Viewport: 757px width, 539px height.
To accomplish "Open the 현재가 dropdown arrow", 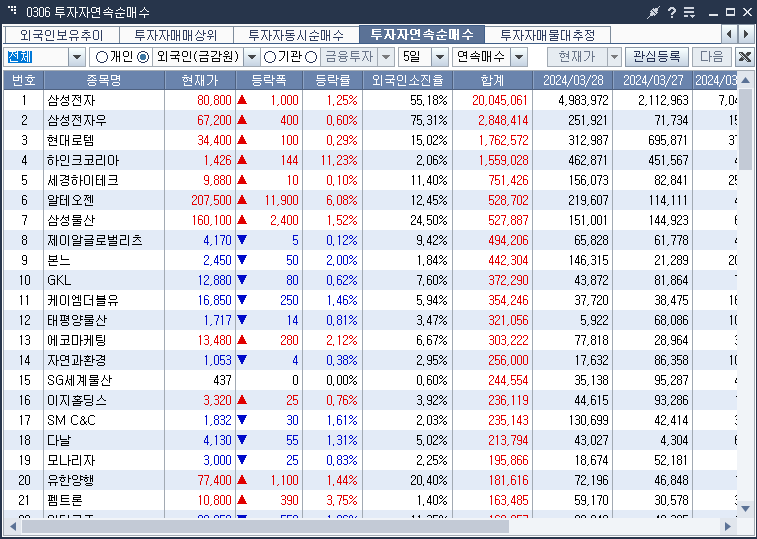I will (x=614, y=57).
